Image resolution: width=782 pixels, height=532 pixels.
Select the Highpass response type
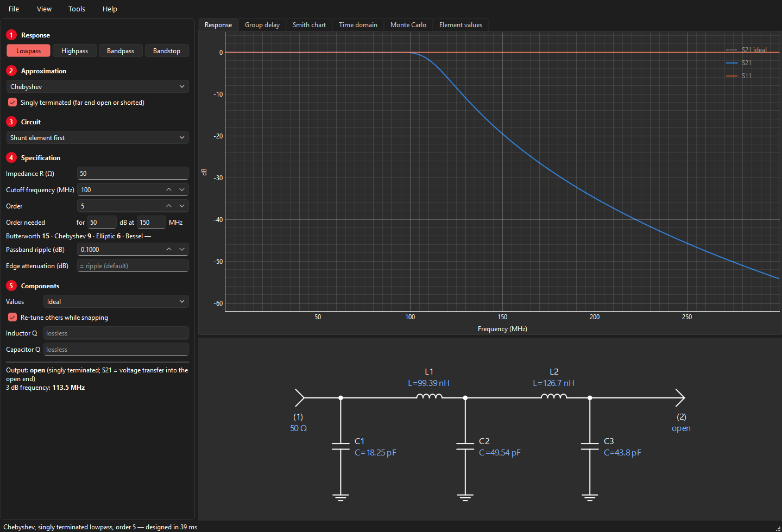(x=74, y=50)
